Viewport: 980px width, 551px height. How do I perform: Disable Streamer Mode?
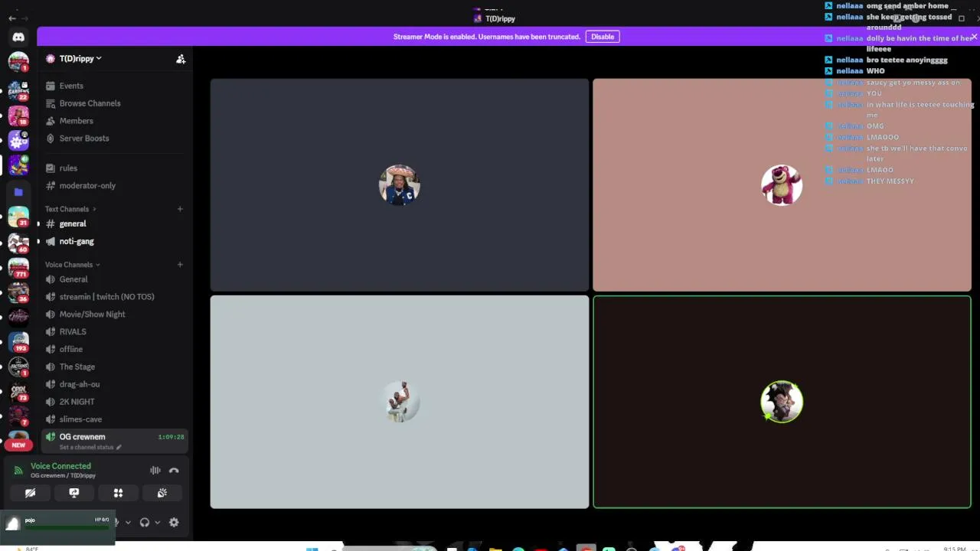tap(603, 37)
